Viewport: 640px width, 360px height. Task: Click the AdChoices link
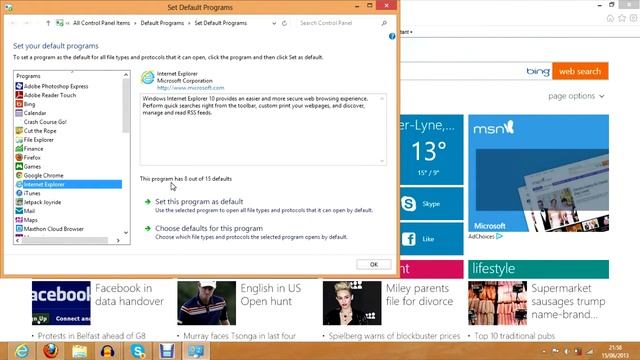tap(485, 236)
